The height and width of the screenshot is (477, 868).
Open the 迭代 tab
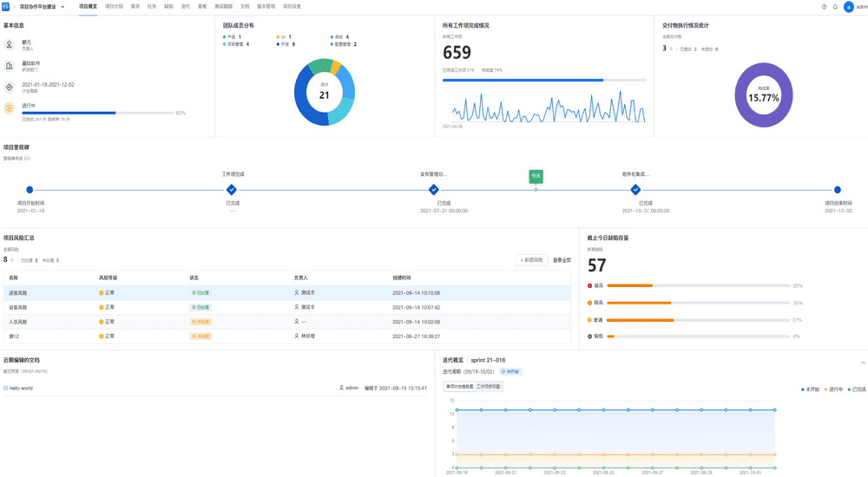pyautogui.click(x=186, y=7)
